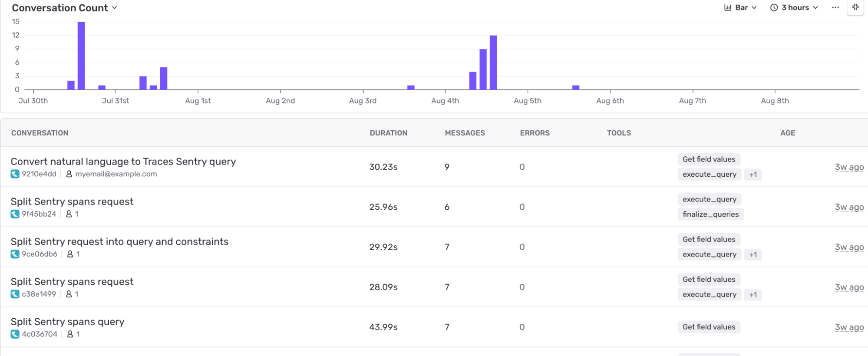Click '3w ago' age in 9f45bb24 row

pos(849,207)
